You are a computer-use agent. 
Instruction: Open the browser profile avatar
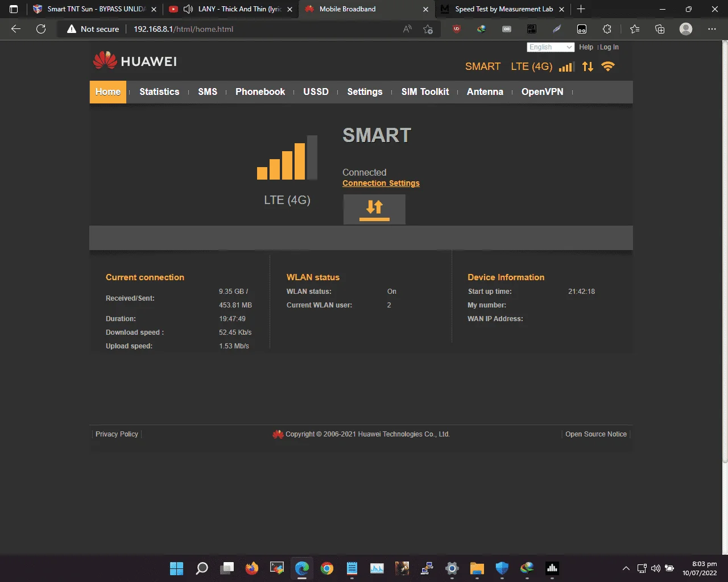[x=686, y=29]
